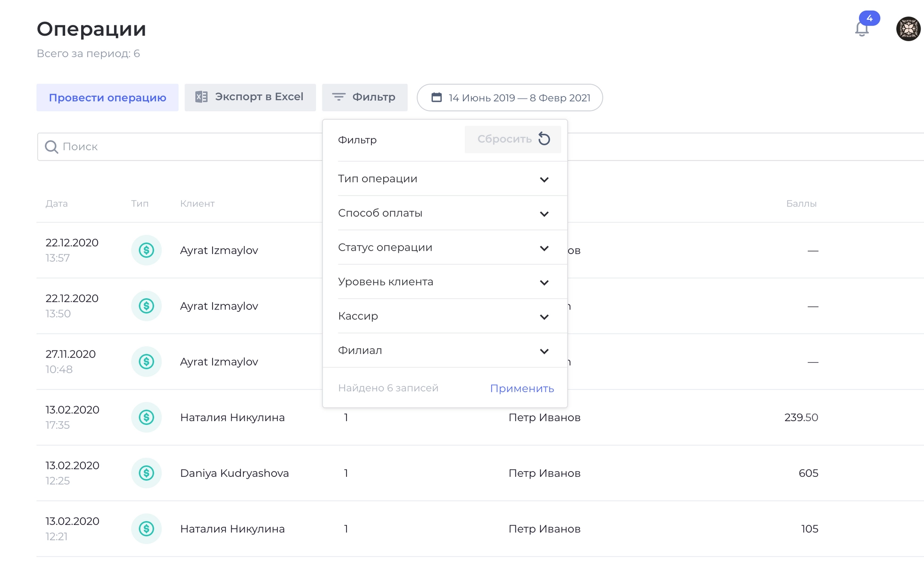Toggle the Фильтр button
Image resolution: width=924 pixels, height=571 pixels.
[364, 98]
